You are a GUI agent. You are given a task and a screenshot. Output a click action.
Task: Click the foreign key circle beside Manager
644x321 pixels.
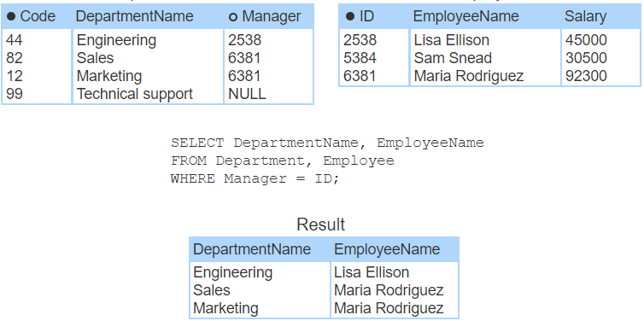click(x=233, y=17)
